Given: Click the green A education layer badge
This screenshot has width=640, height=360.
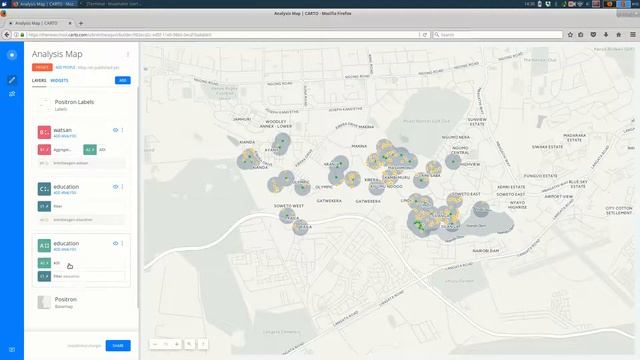Looking at the screenshot, I should (x=44, y=245).
